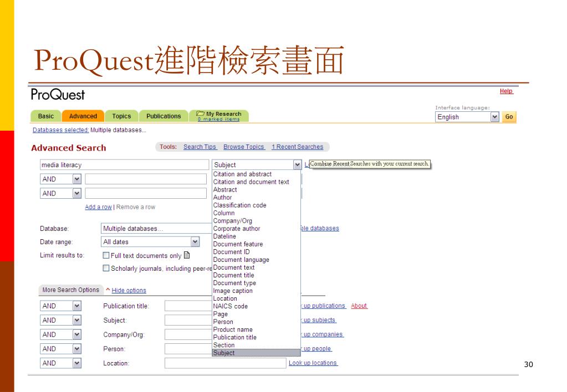Click Add a row link

[98, 207]
